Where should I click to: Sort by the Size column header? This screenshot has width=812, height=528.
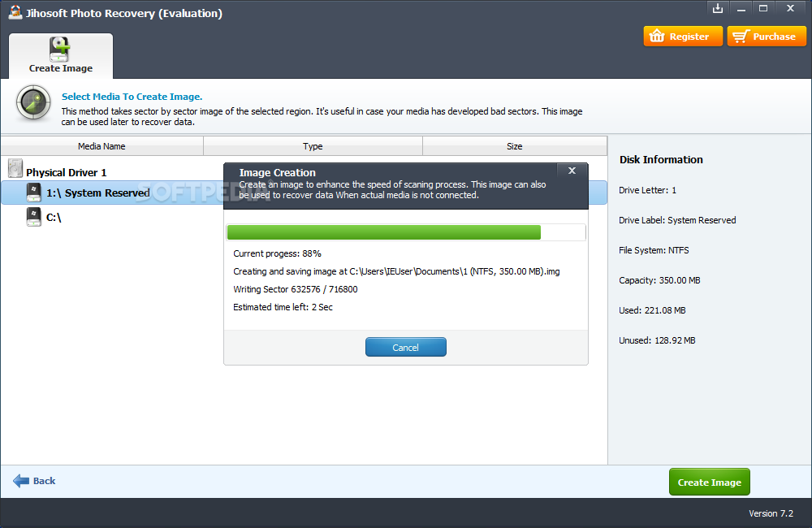coord(514,146)
